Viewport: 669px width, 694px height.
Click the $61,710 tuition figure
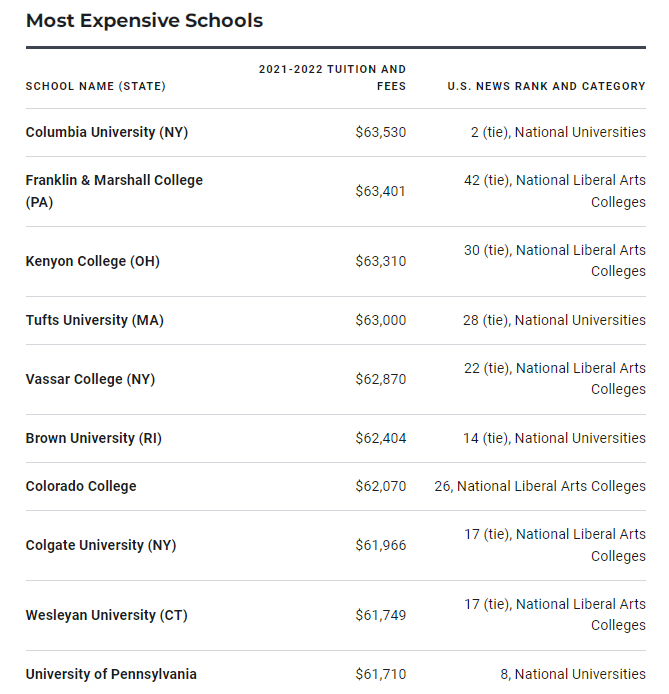(x=380, y=674)
